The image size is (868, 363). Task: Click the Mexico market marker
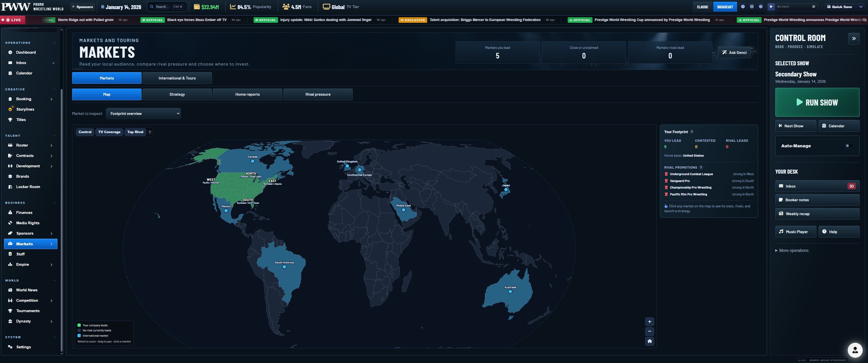click(226, 211)
